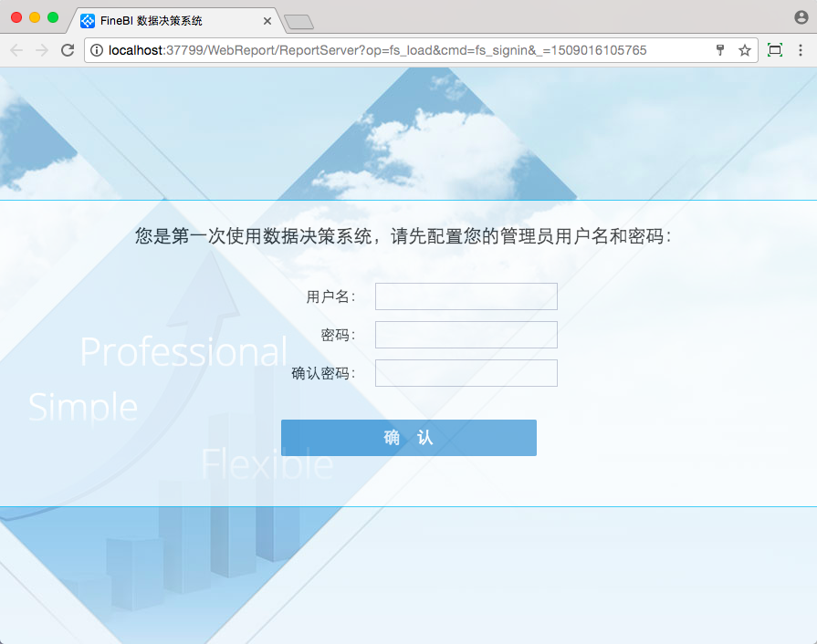The width and height of the screenshot is (817, 644).
Task: Click the site information icon in the address bar
Action: (x=97, y=50)
